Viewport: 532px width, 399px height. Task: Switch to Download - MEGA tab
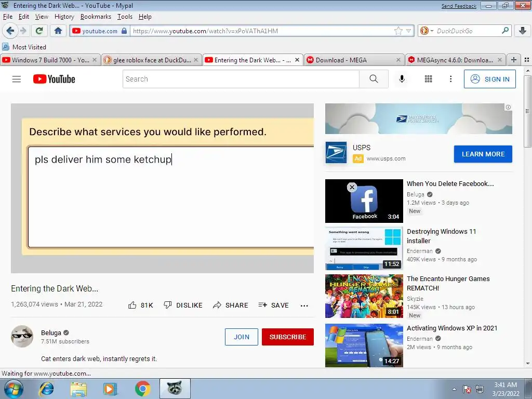point(353,60)
